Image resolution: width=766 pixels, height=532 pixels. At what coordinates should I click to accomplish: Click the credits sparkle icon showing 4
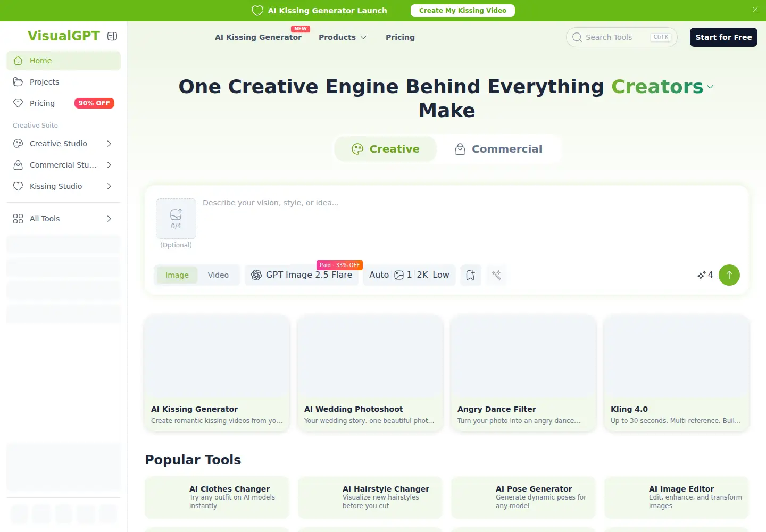[701, 275]
